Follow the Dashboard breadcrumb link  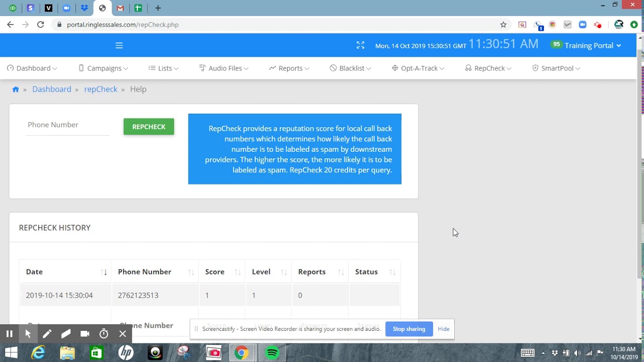(x=52, y=89)
